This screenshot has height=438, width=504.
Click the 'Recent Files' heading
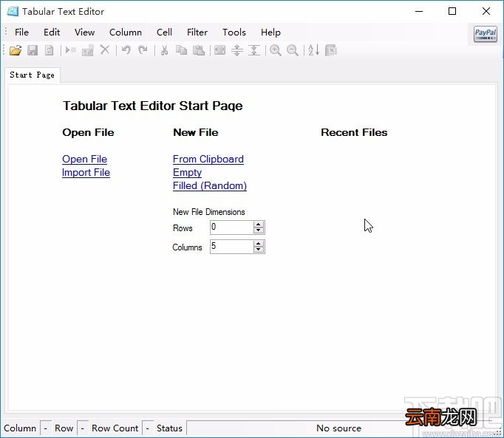tap(354, 132)
